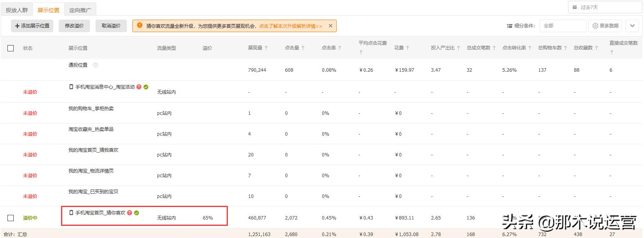
Task: Click the phone icon before 手机淘宝首页_猜你喜欢
Action: pyautogui.click(x=71, y=213)
